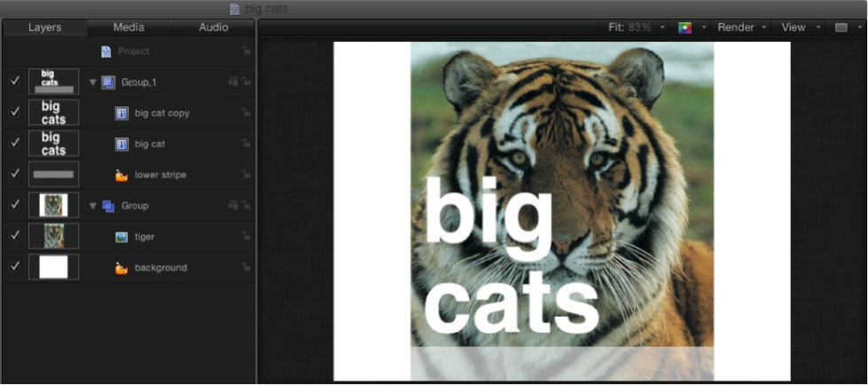Click the Group stacked-layers icon
868x385 pixels.
click(x=108, y=206)
